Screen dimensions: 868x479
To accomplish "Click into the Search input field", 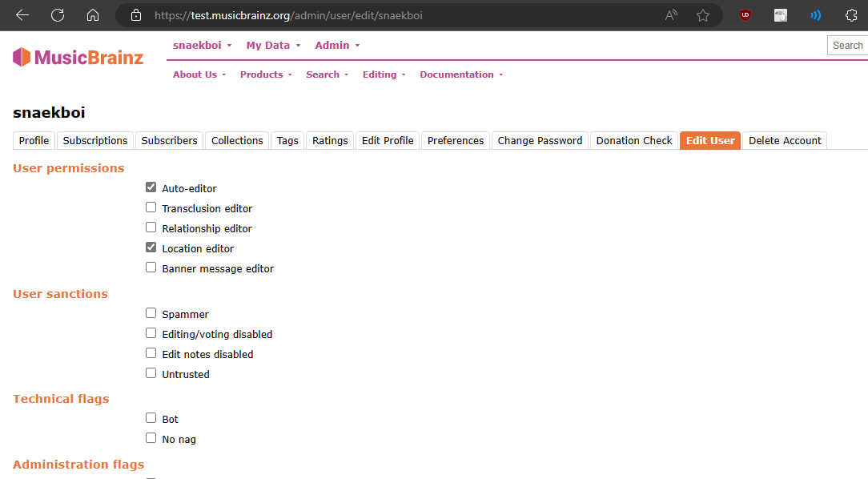I will click(x=847, y=46).
